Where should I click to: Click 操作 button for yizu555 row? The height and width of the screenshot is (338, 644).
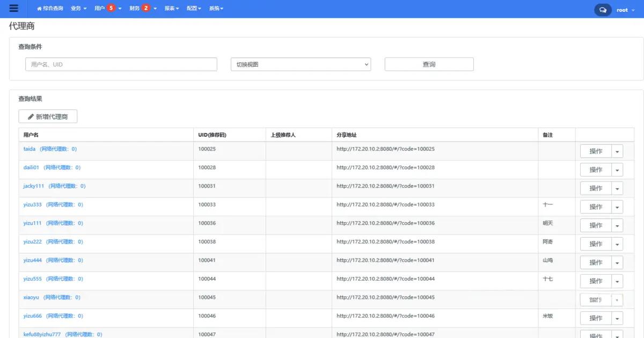(x=596, y=281)
